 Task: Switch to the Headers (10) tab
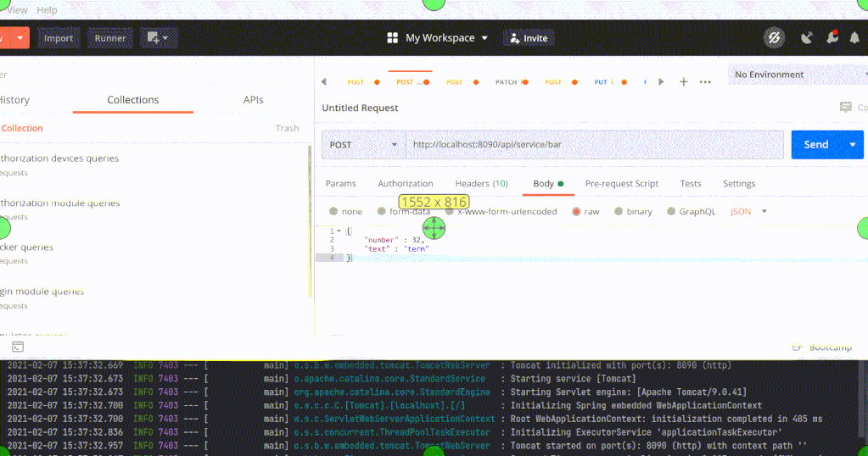pos(482,184)
